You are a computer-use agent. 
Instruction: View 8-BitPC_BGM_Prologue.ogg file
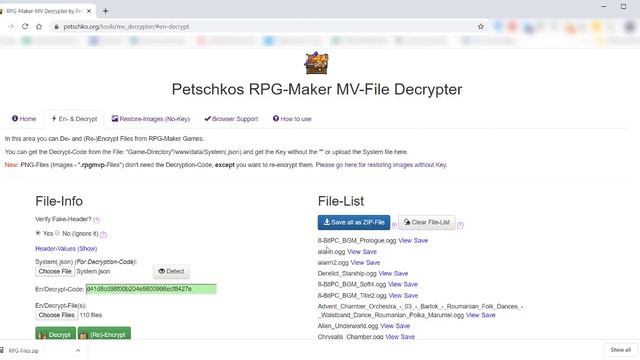pyautogui.click(x=405, y=240)
